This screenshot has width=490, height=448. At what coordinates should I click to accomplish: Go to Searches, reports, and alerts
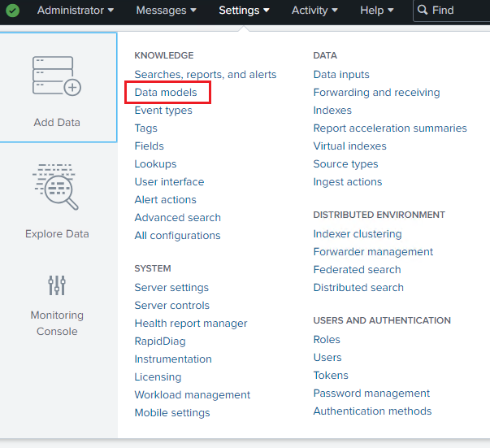(206, 75)
